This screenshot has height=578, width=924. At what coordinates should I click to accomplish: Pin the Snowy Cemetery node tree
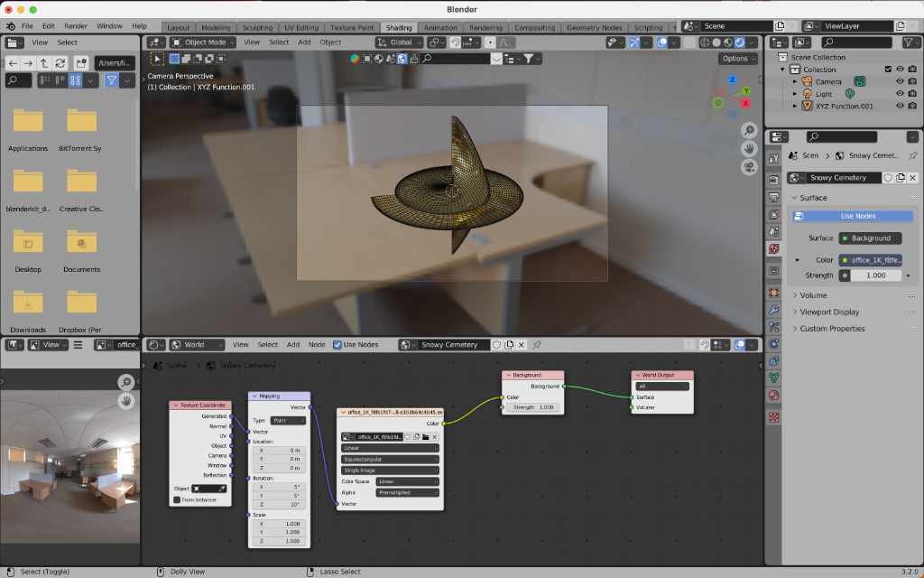point(537,345)
